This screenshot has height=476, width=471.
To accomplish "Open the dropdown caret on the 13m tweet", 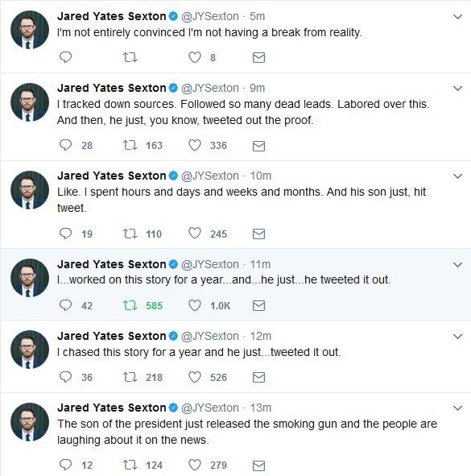I will (x=457, y=408).
